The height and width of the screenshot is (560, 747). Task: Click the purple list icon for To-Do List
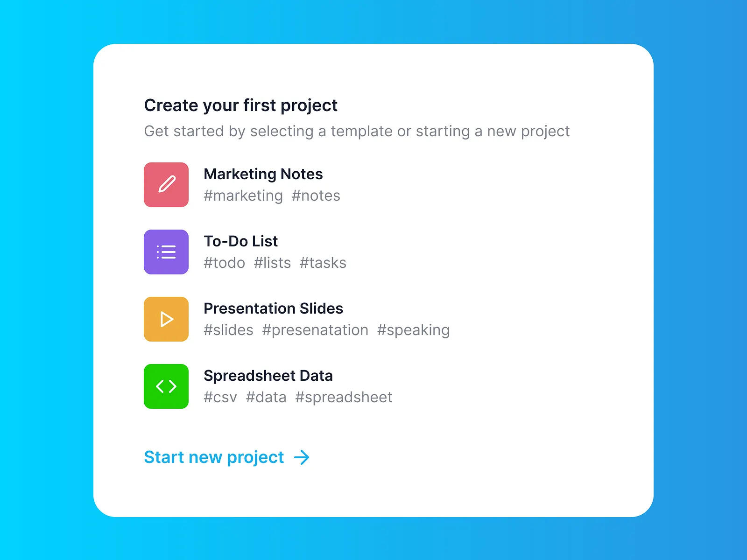tap(166, 252)
